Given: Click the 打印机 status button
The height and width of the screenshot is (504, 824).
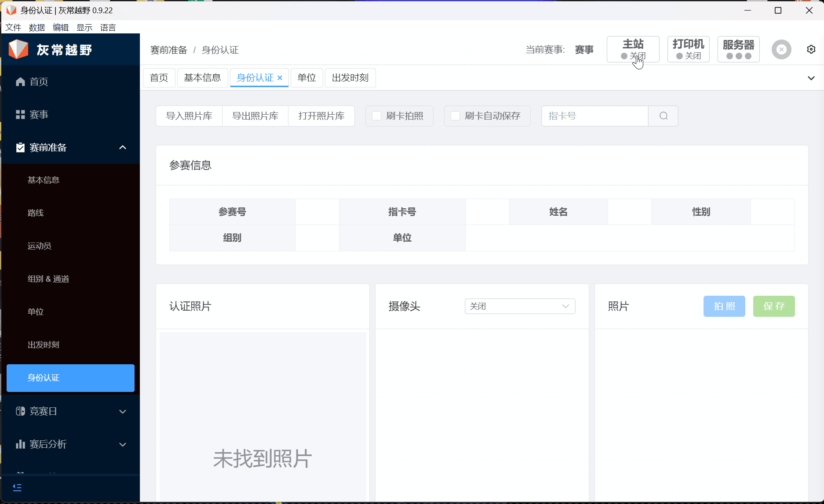Looking at the screenshot, I should pyautogui.click(x=688, y=49).
